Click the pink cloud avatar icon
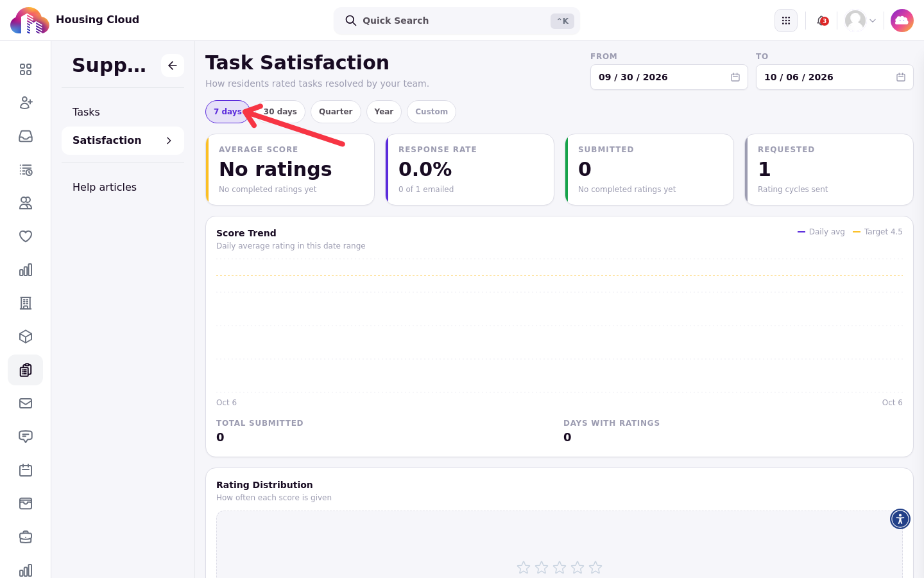The image size is (924, 578). pos(902,21)
